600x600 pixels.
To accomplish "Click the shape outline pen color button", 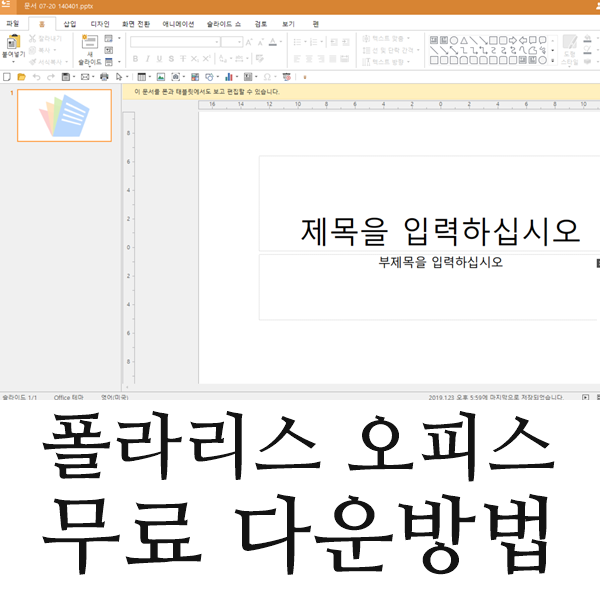I will tap(587, 50).
